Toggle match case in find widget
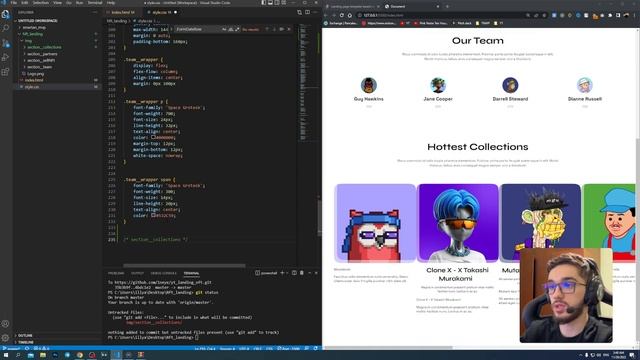 tap(224, 29)
